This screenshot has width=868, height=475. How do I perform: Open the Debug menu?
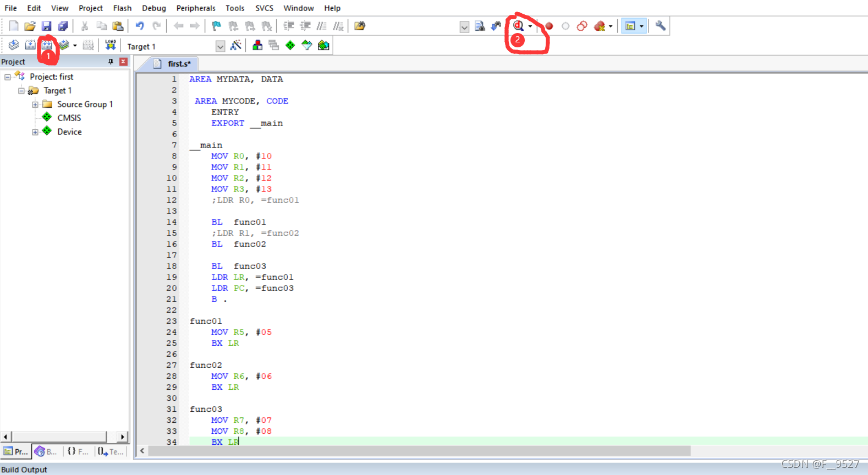154,8
